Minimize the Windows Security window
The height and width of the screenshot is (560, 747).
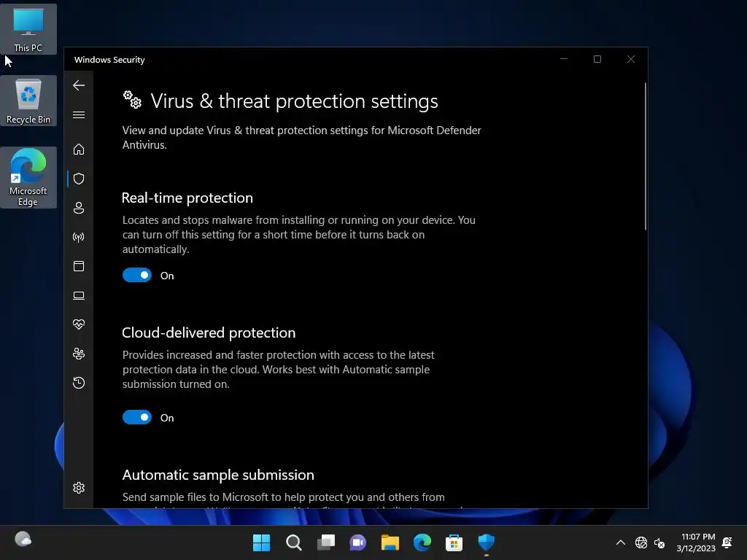[x=564, y=59]
